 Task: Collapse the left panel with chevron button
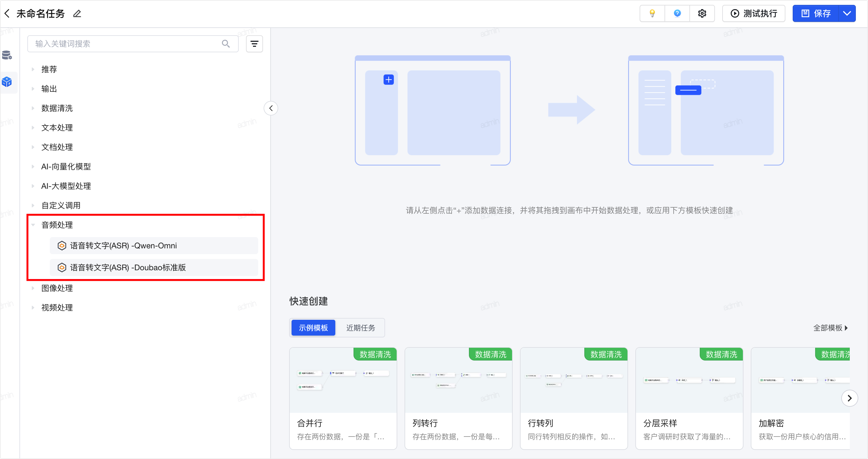271,108
